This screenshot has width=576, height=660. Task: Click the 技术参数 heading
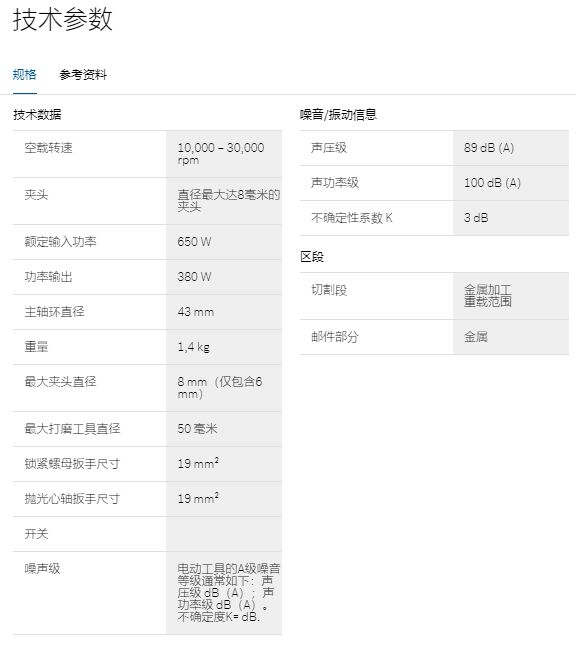[x=63, y=19]
